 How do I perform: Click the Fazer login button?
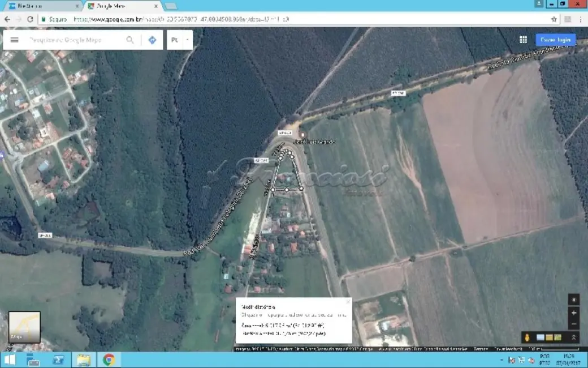coord(556,40)
